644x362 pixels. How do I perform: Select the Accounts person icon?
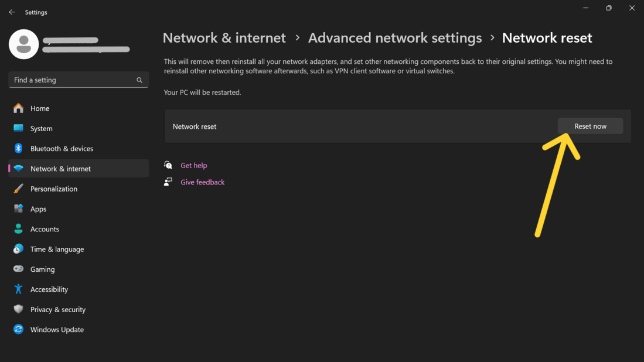19,229
